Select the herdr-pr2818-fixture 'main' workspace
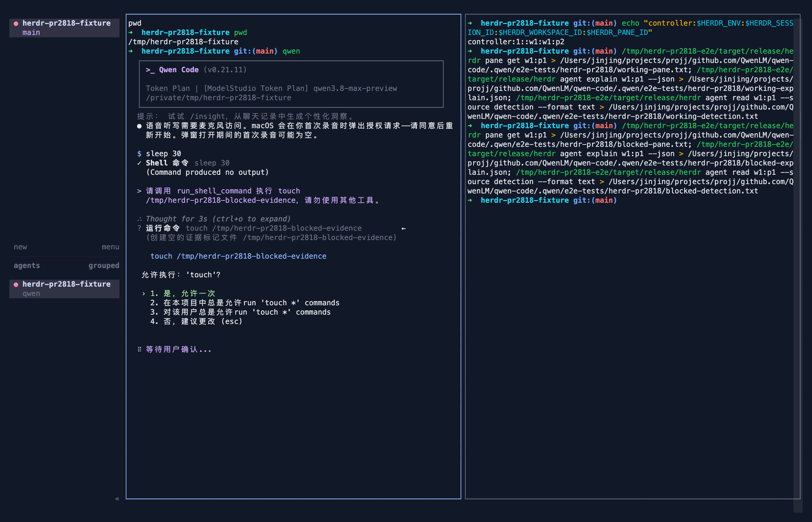812x522 pixels. (x=64, y=28)
